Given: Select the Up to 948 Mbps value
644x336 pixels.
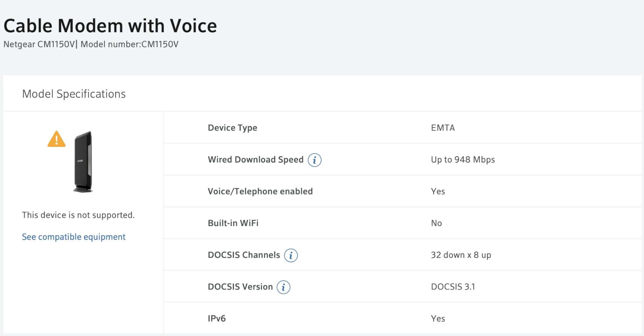Looking at the screenshot, I should tap(463, 160).
